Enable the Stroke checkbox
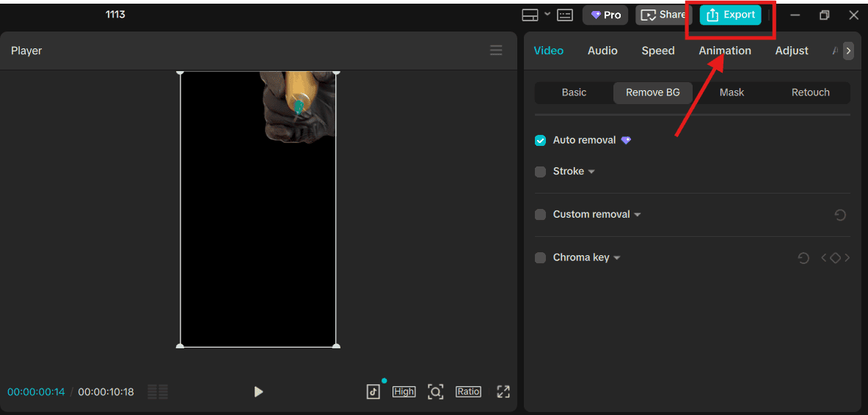This screenshot has height=415, width=868. click(x=541, y=172)
